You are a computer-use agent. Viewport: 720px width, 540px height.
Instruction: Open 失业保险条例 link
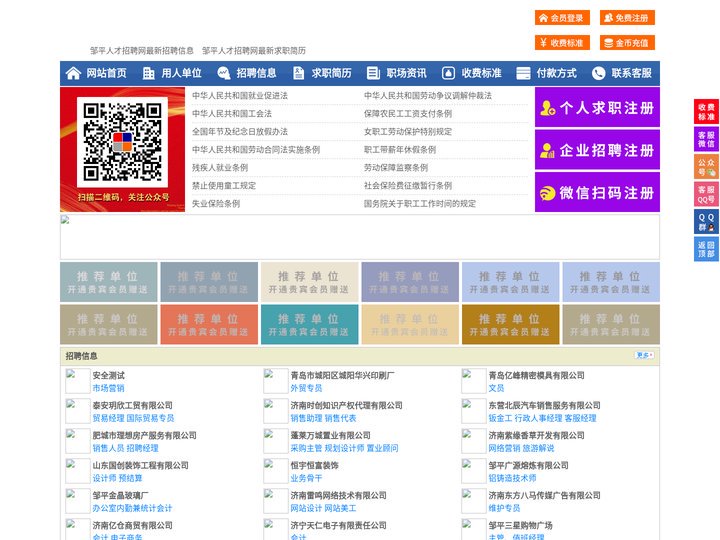tap(216, 203)
